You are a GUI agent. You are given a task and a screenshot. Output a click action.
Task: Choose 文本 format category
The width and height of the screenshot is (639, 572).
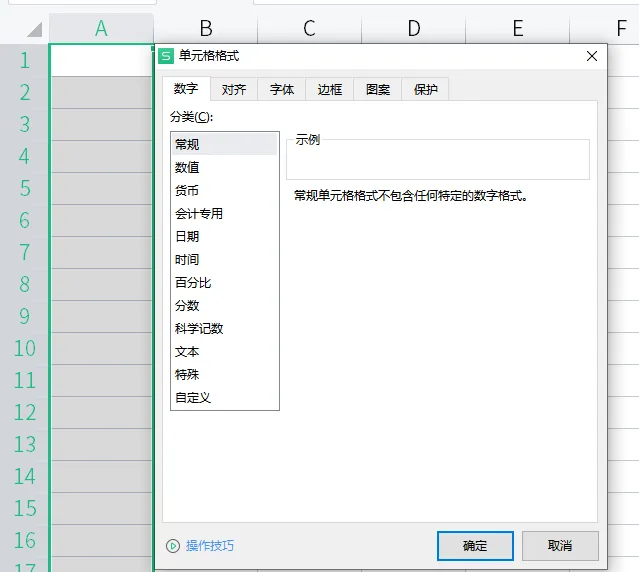coord(225,352)
